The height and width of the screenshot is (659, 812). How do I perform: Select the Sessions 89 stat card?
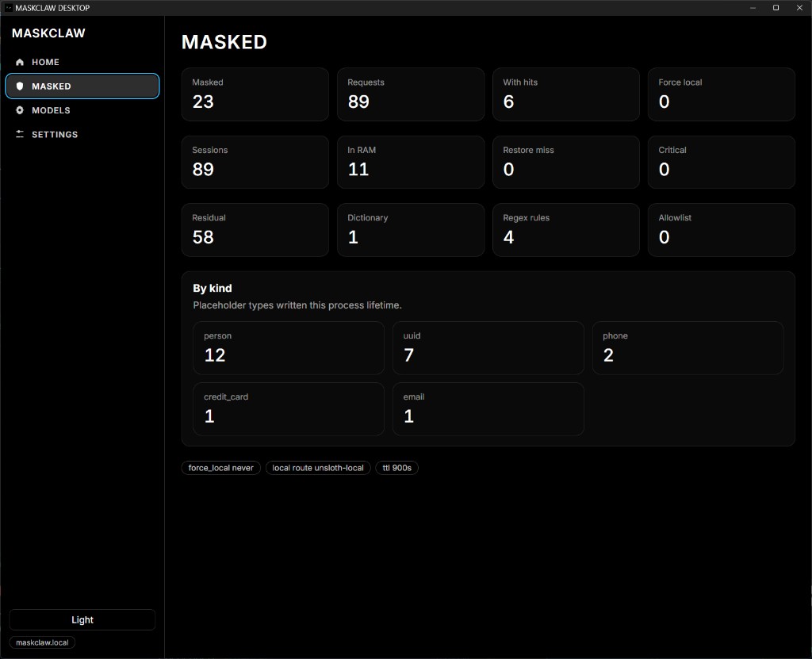click(255, 162)
